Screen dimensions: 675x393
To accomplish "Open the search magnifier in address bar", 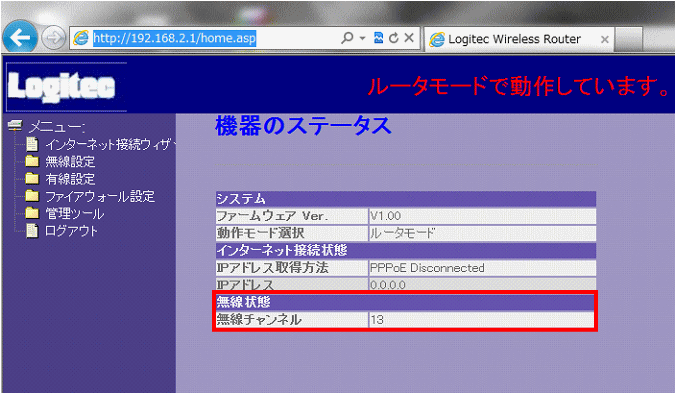I will click(x=347, y=38).
